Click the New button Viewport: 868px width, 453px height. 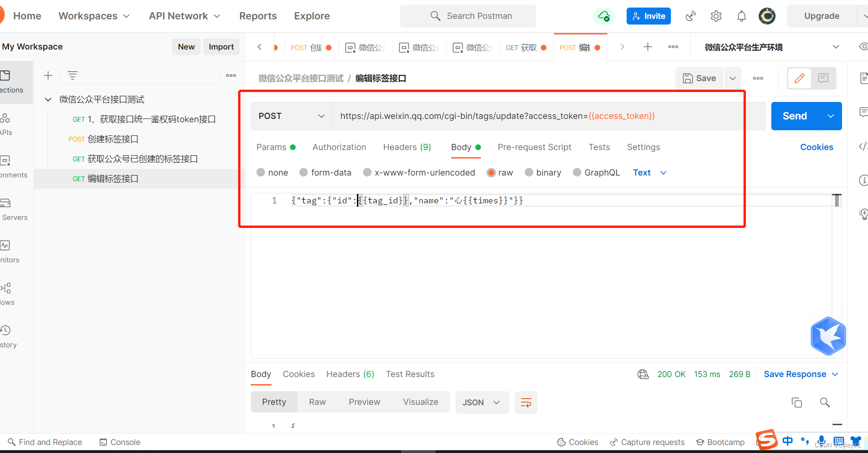[186, 47]
